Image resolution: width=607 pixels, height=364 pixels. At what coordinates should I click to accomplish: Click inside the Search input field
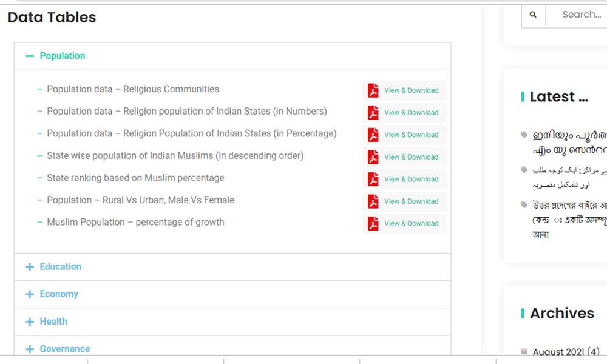coord(580,15)
